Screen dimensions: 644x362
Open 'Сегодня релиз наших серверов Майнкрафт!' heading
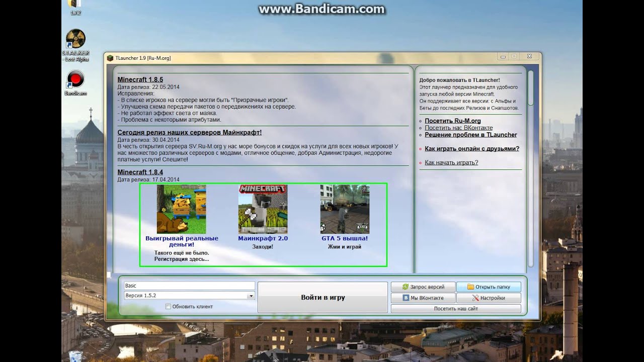click(x=190, y=133)
